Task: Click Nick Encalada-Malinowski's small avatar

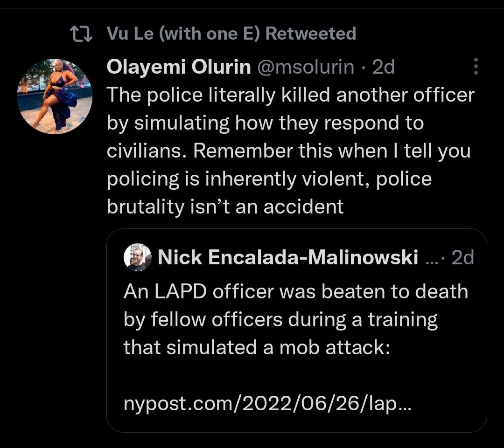Action: coord(138,257)
